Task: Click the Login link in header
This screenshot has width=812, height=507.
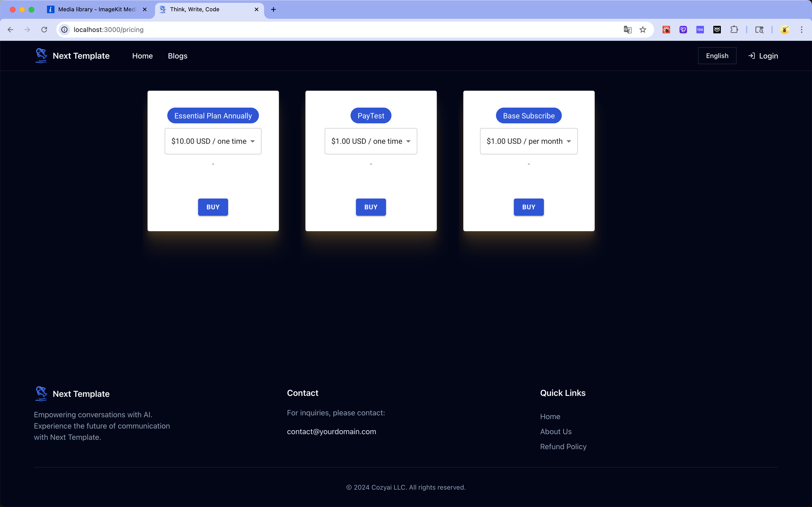Action: click(x=763, y=56)
